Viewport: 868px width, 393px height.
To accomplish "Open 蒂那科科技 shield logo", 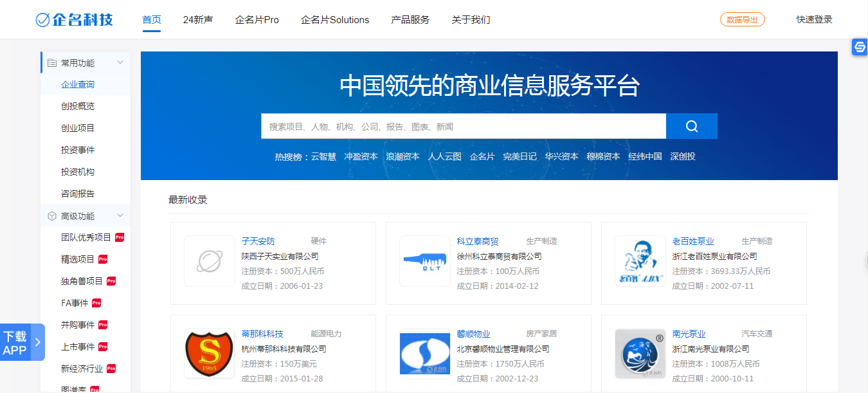I will [x=210, y=354].
